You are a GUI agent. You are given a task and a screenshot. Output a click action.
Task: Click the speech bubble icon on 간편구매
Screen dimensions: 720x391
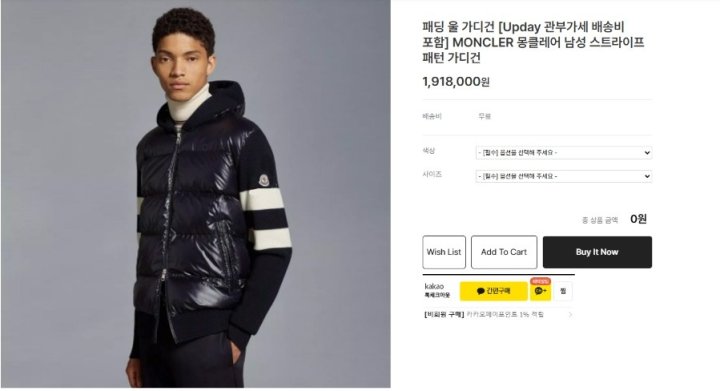click(481, 291)
